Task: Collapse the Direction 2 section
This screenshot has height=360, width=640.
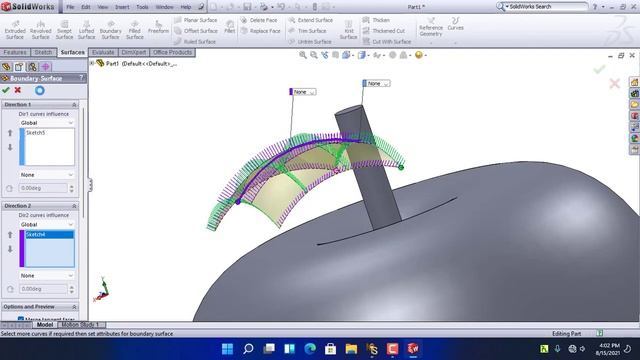Action: click(74, 206)
